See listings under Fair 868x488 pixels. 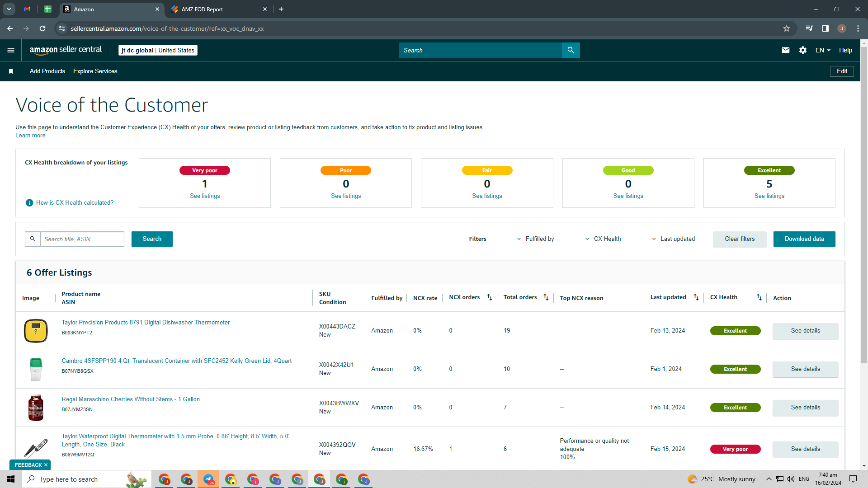487,196
